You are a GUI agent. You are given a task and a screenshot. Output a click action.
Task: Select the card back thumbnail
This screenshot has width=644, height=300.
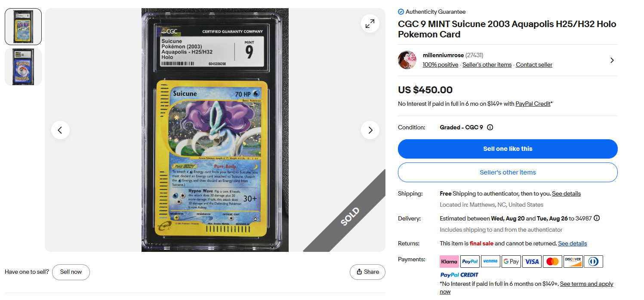coord(23,67)
